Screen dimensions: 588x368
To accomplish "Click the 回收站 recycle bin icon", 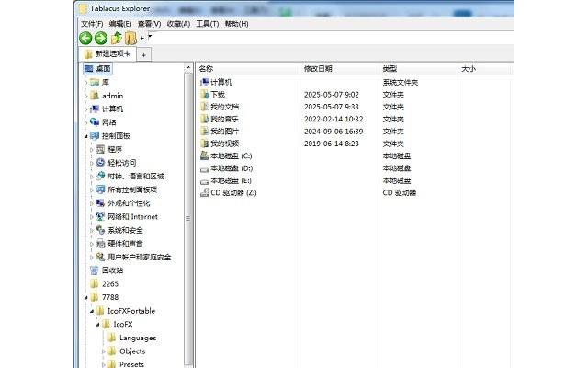I will click(94, 270).
